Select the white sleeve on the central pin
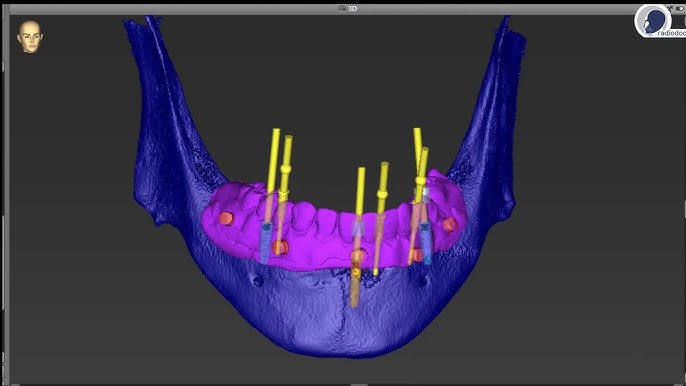The width and height of the screenshot is (686, 386). click(358, 228)
